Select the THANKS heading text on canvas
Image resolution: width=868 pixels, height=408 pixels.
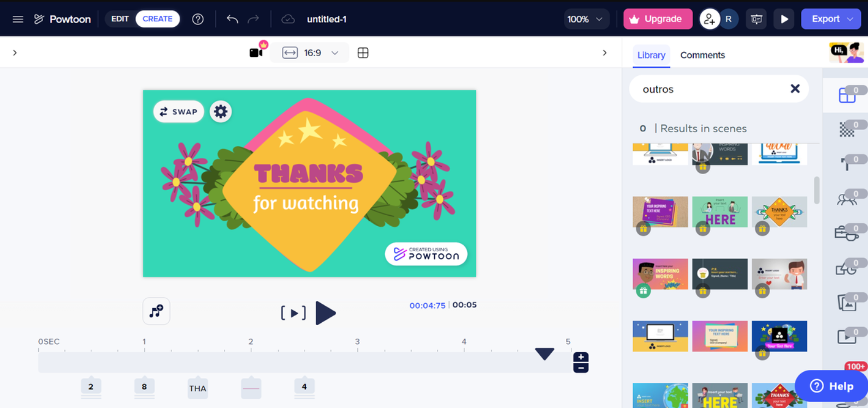click(x=309, y=174)
